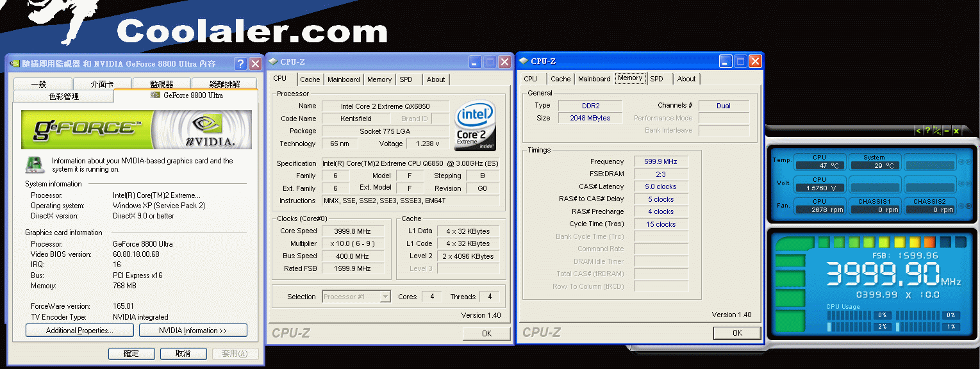Click the right arrow beside the Fan row
980x369 pixels.
tap(968, 206)
